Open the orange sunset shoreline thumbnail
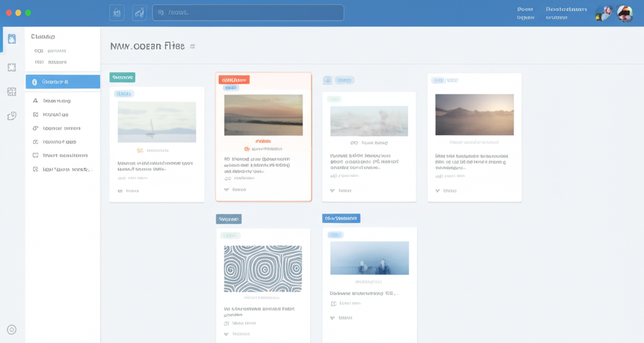This screenshot has height=343, width=644. pos(264,115)
